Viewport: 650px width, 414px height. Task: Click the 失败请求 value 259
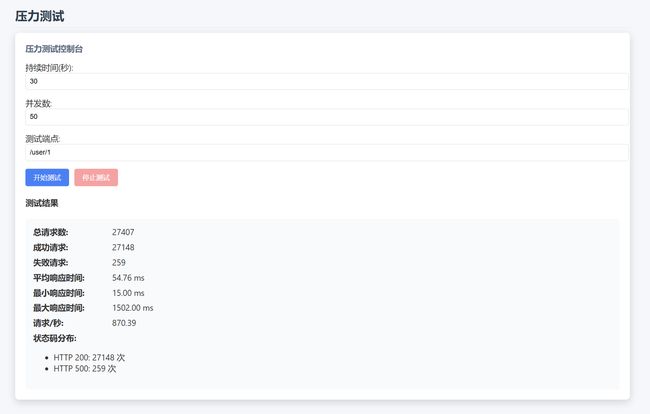click(x=119, y=262)
